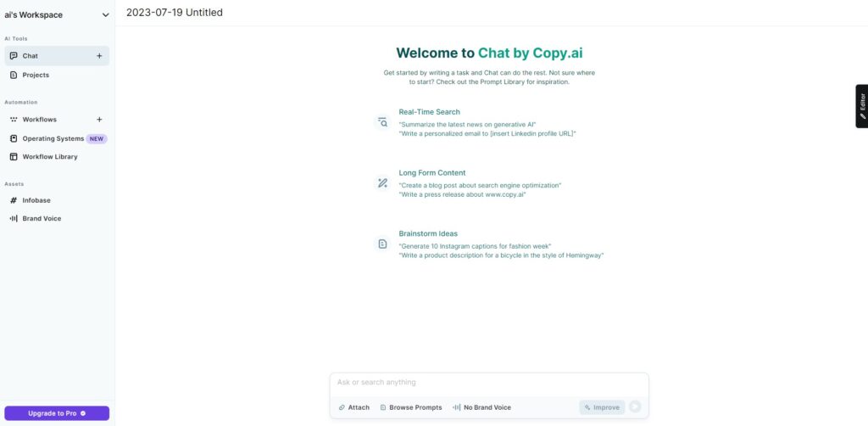The width and height of the screenshot is (868, 426).
Task: Click the plus icon next to Workflows
Action: coord(99,120)
